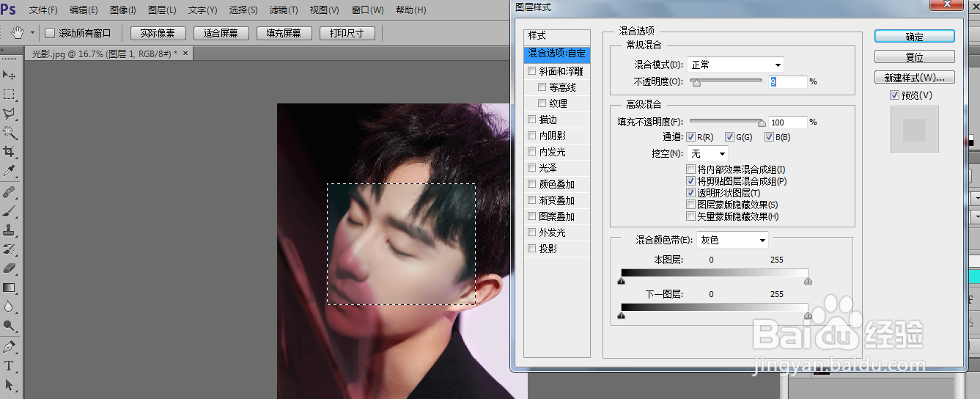Open the 图层(L) menu
Image resolution: width=980 pixels, height=399 pixels.
coord(162,10)
